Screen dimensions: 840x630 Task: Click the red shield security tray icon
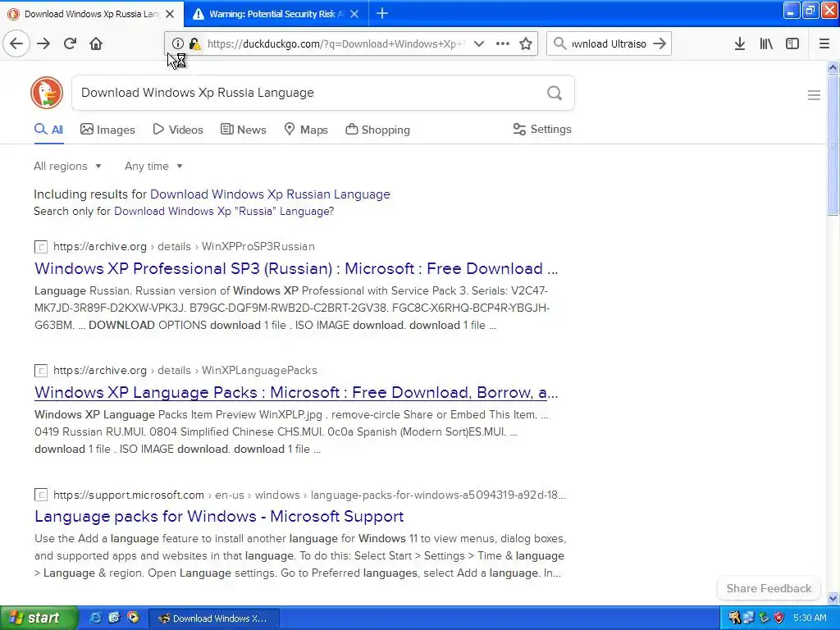coord(779,618)
